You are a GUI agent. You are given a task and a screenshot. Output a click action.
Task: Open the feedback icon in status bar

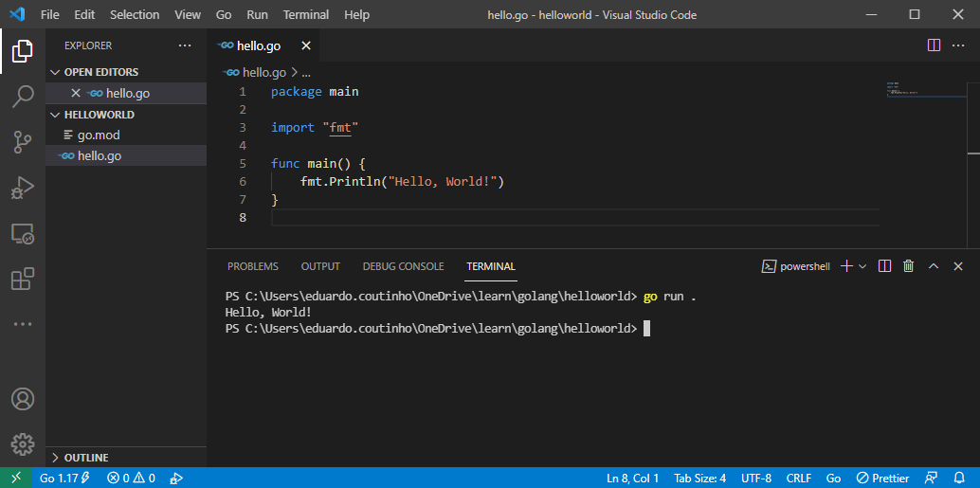[x=932, y=478]
